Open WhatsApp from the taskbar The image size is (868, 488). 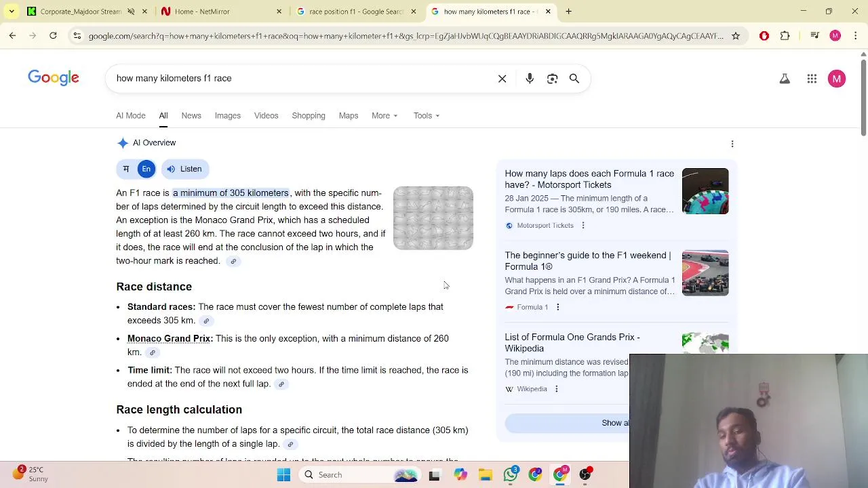point(510,475)
